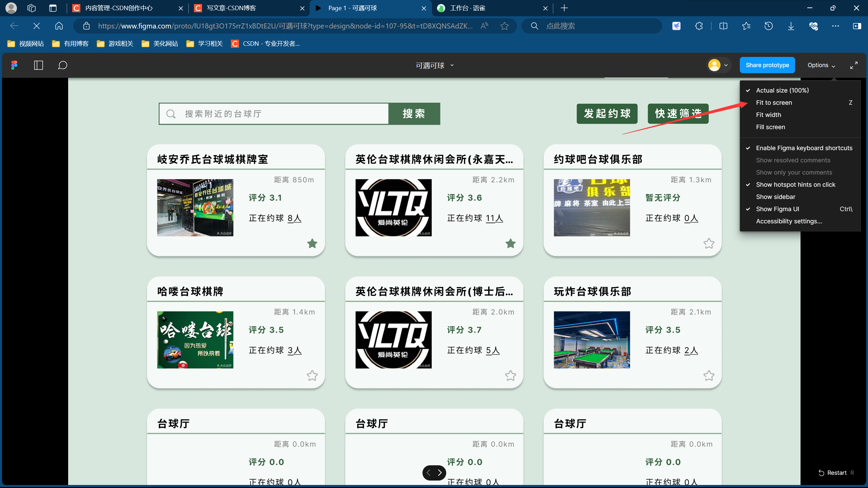The height and width of the screenshot is (488, 868).
Task: Open the browser extensions puzzle icon
Action: 699,26
